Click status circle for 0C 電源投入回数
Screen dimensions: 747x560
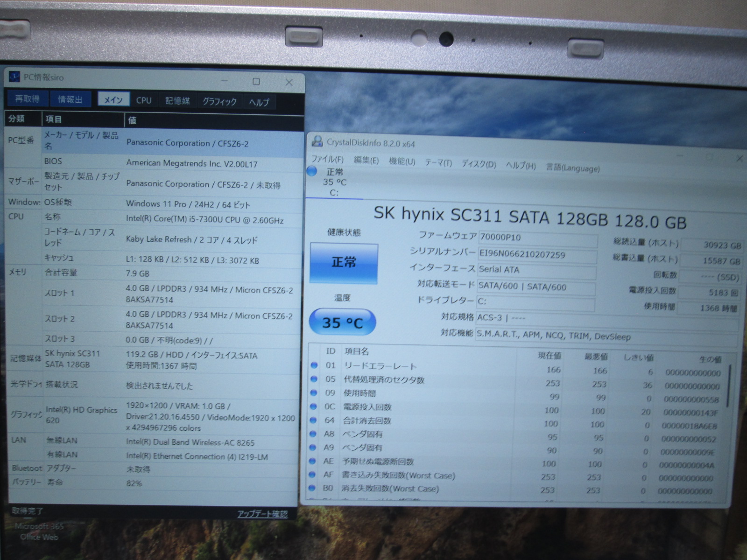[314, 406]
